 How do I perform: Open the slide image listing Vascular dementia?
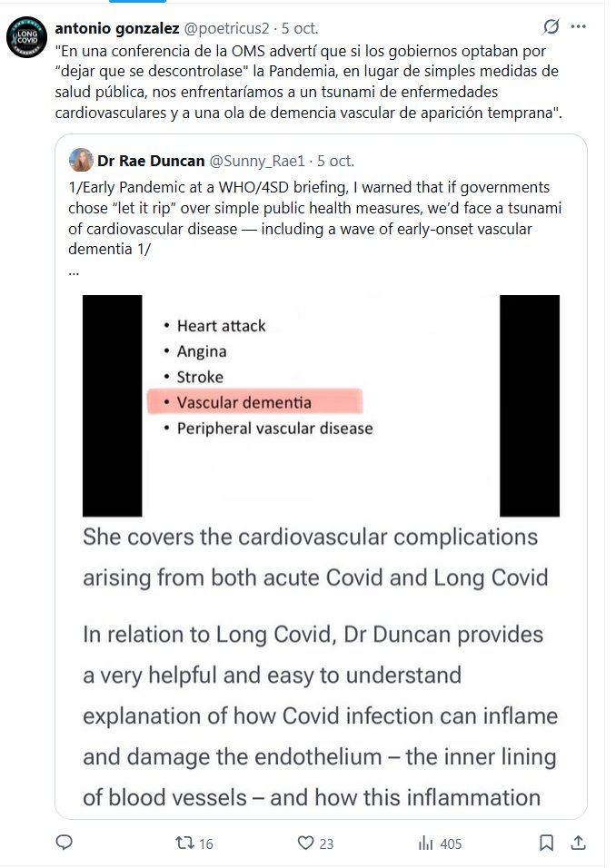321,406
